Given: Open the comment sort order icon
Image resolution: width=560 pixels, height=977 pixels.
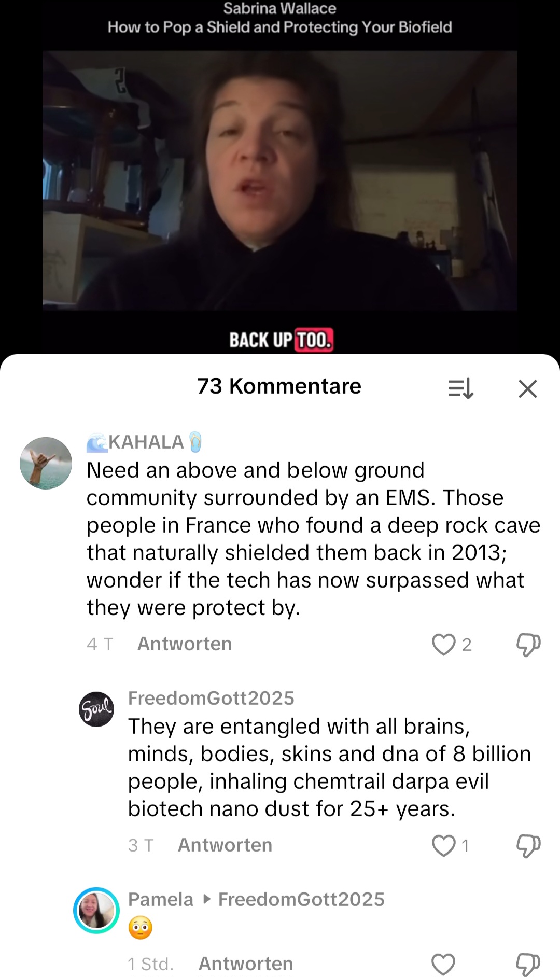Looking at the screenshot, I should pyautogui.click(x=461, y=388).
